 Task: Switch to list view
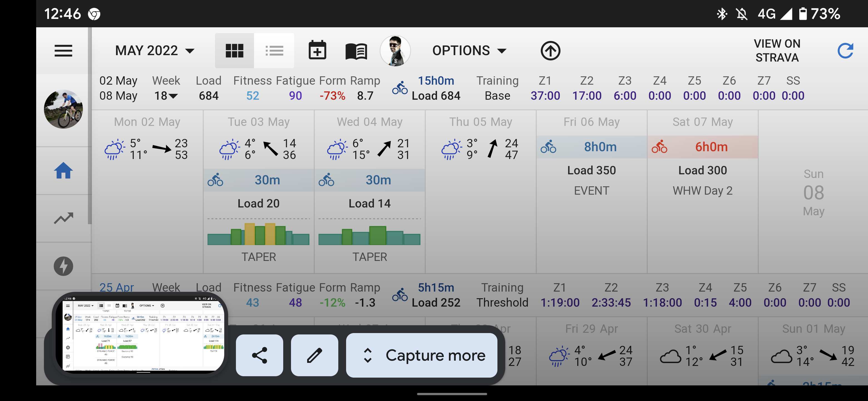(274, 51)
